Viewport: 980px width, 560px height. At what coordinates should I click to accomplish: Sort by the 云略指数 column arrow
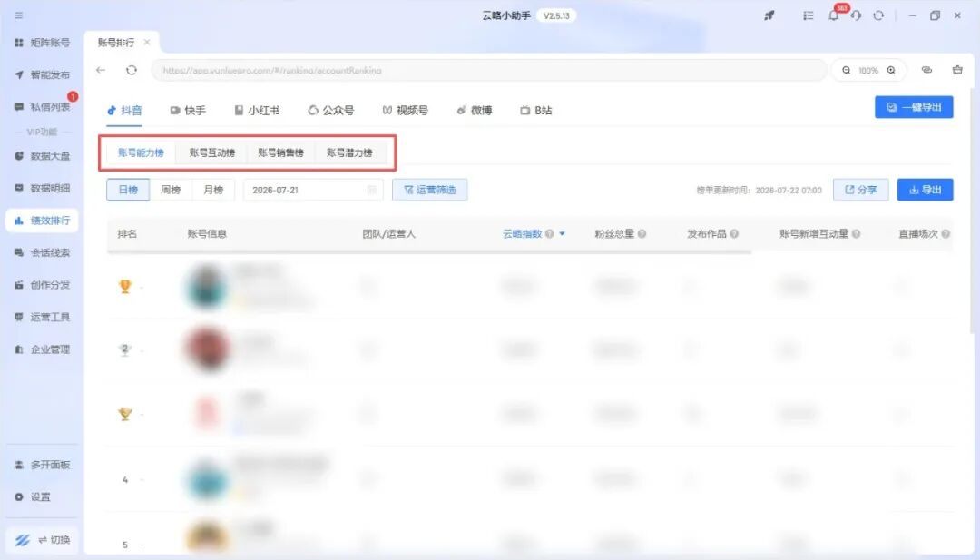pyautogui.click(x=562, y=234)
